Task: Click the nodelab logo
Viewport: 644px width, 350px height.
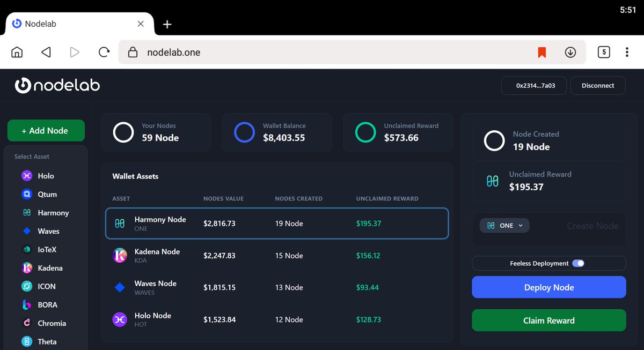Action: 57,85
